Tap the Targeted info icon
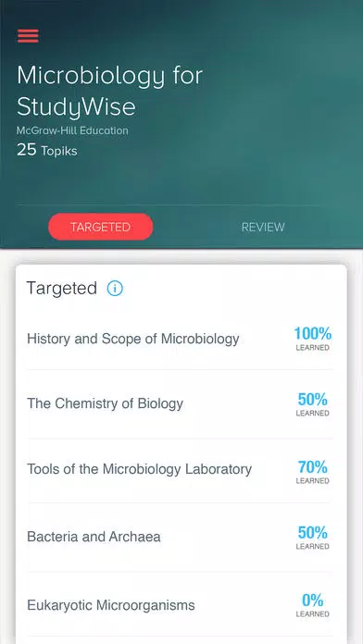This screenshot has height=644, width=363. (x=115, y=289)
